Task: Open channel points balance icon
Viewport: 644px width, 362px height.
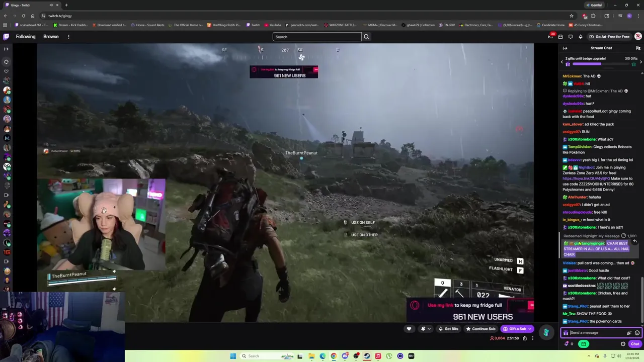Action: tap(569, 344)
